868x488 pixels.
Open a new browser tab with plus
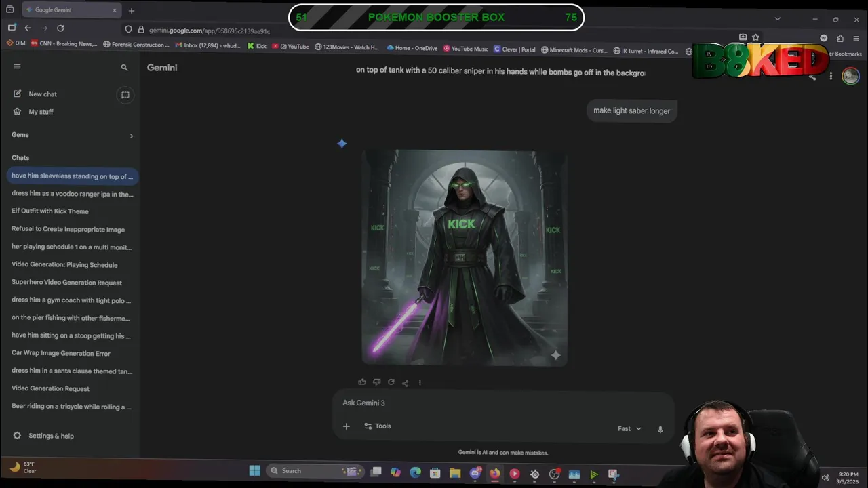(132, 10)
